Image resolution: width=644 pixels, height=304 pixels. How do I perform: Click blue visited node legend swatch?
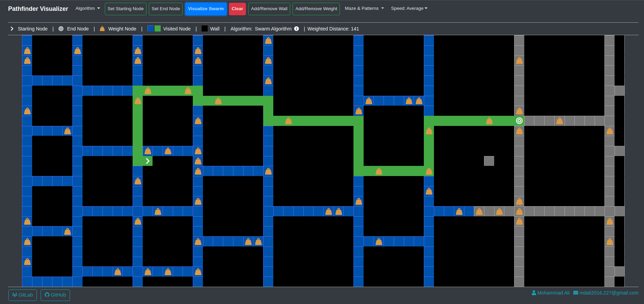[x=151, y=28]
